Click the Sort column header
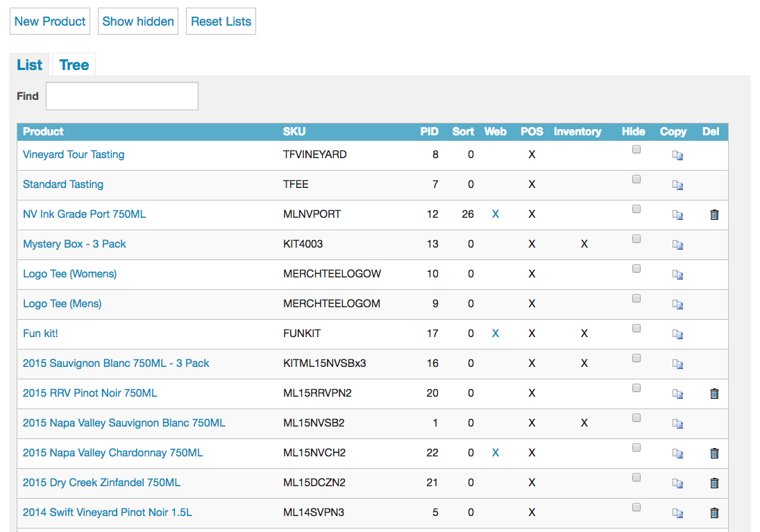 (463, 132)
